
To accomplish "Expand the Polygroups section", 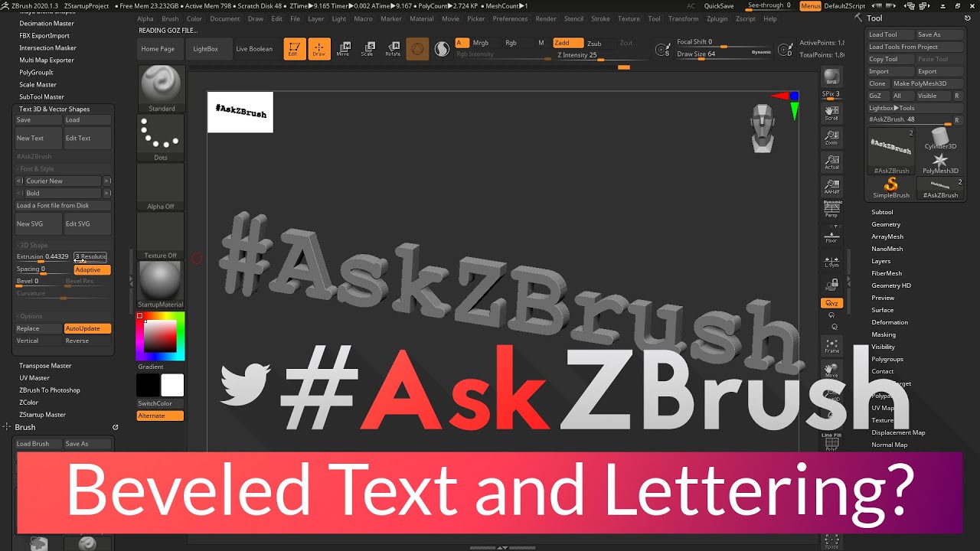I will click(887, 359).
